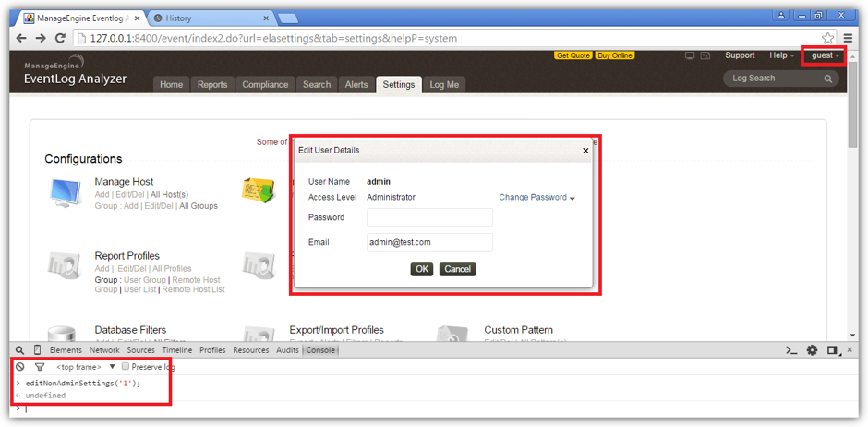Open the DevTools Elements panel
Viewport: 868px width, 427px height.
66,350
